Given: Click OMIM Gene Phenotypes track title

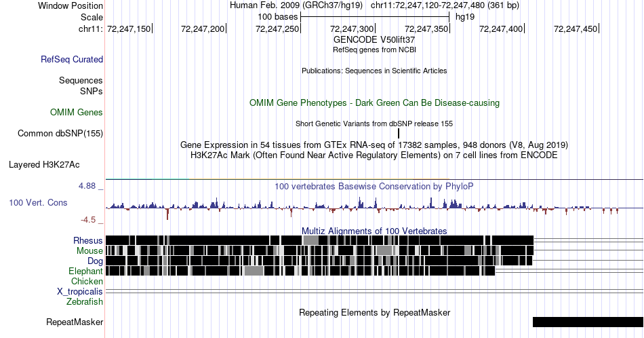Looking at the screenshot, I should pyautogui.click(x=374, y=102).
